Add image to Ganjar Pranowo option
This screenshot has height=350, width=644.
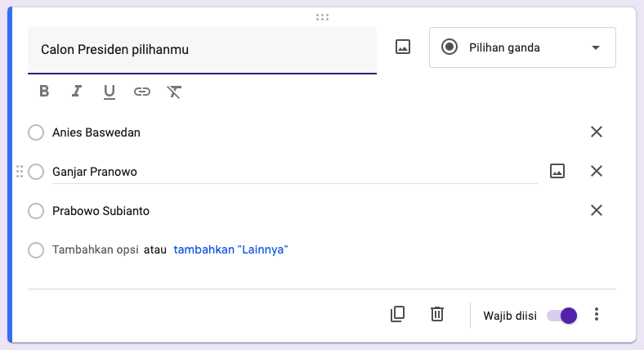click(557, 171)
